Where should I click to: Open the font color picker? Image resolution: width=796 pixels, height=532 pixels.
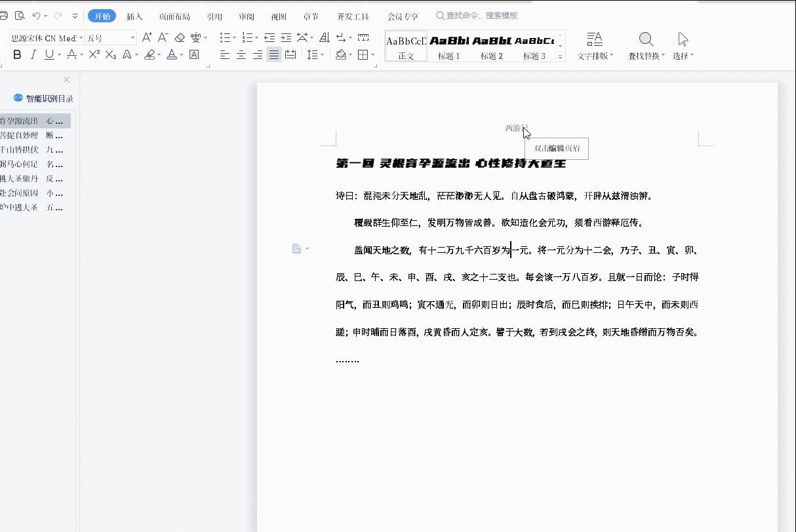170,55
